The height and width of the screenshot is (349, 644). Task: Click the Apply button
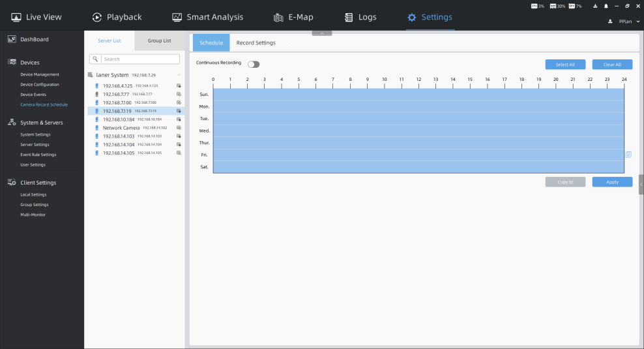point(612,182)
